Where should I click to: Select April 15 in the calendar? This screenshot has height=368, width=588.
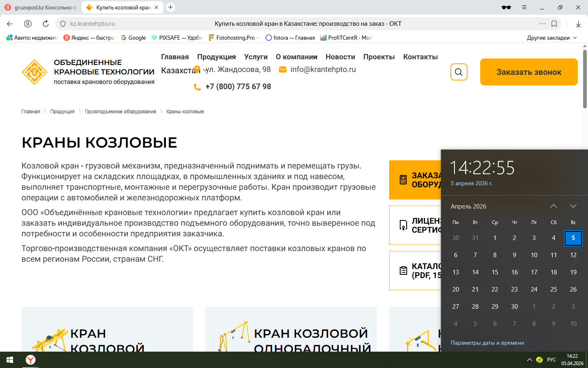(495, 272)
